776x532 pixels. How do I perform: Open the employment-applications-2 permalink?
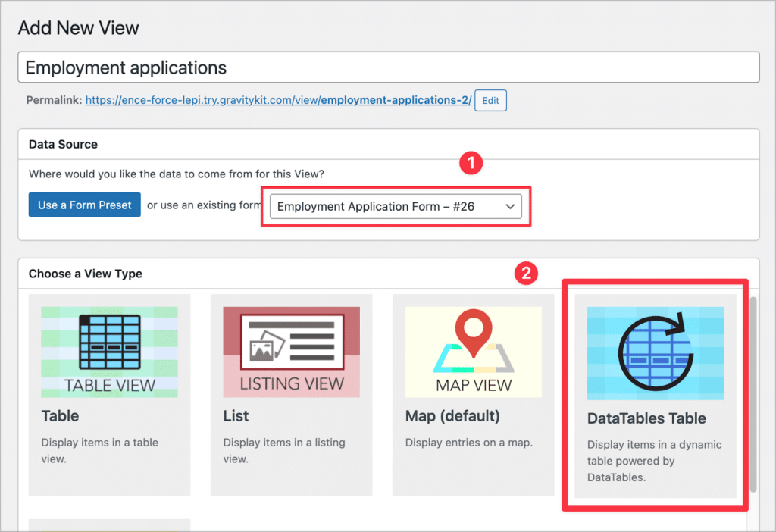click(278, 100)
